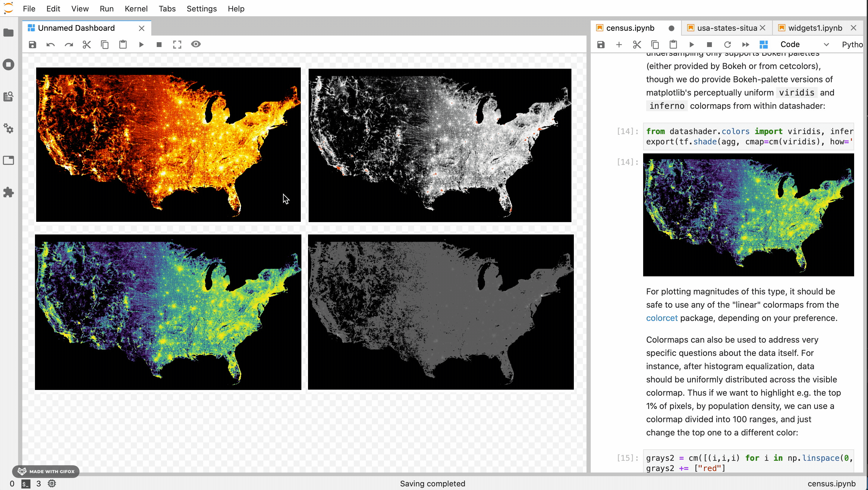Run dashboard with the play button

[x=141, y=45]
